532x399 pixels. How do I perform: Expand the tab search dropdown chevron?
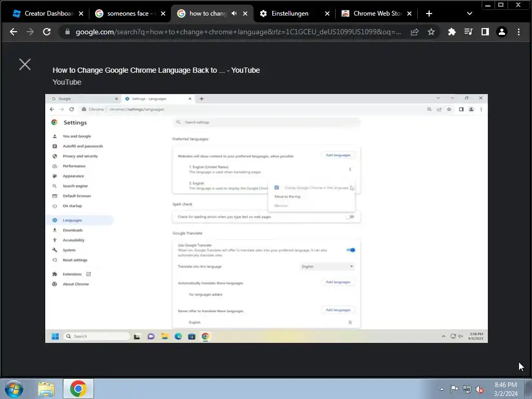(470, 14)
